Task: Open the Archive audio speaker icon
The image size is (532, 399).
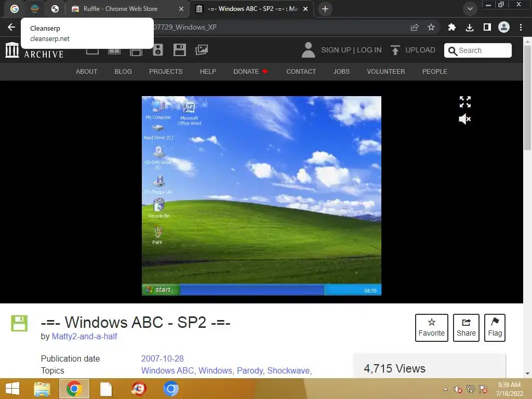Action: 158,50
